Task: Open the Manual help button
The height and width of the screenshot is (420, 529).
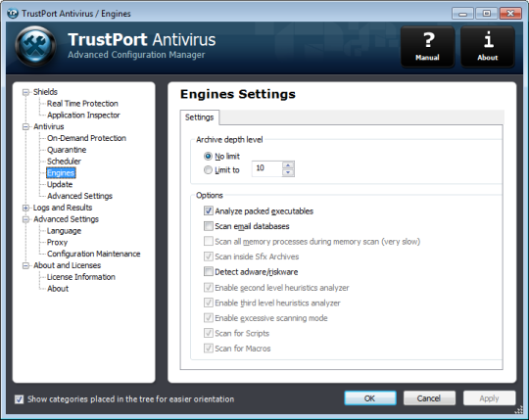Action: coord(427,47)
